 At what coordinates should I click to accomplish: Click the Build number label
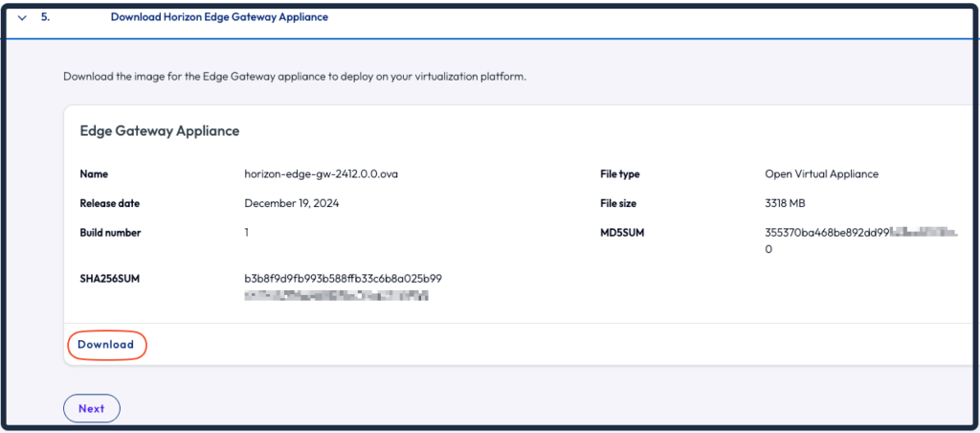(x=111, y=233)
